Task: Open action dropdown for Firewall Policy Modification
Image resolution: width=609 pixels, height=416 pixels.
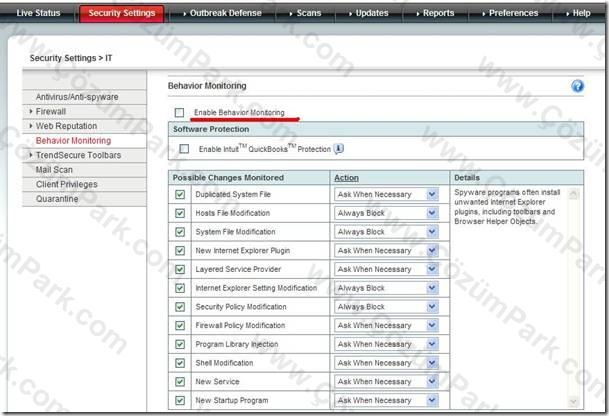Action: [x=386, y=325]
